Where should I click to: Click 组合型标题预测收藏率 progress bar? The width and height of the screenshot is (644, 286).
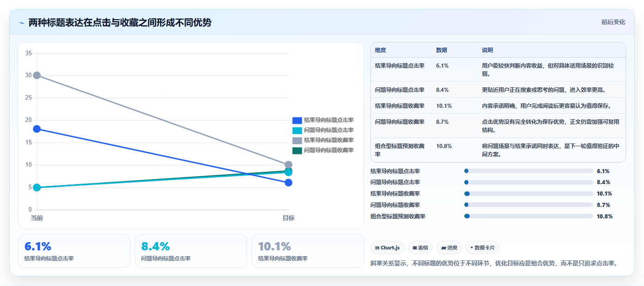[528, 216]
